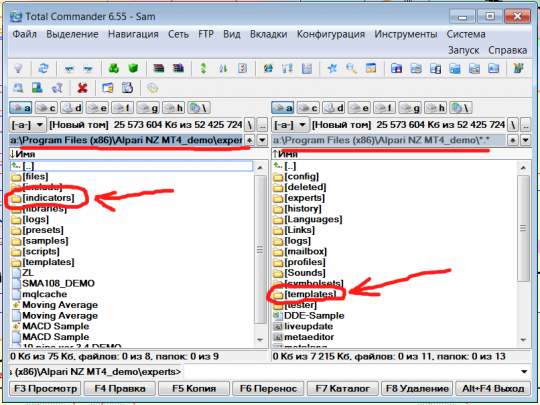Expand the command line history dropdown

click(524, 372)
